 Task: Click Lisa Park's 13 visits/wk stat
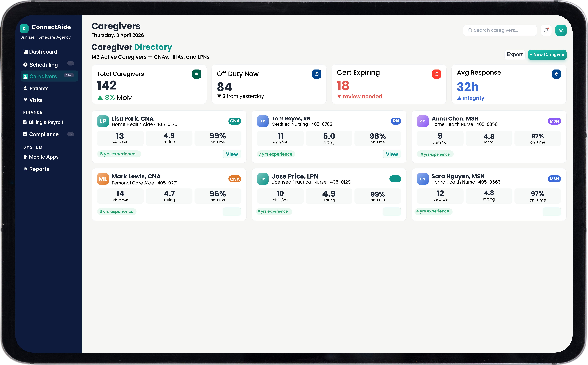(120, 138)
